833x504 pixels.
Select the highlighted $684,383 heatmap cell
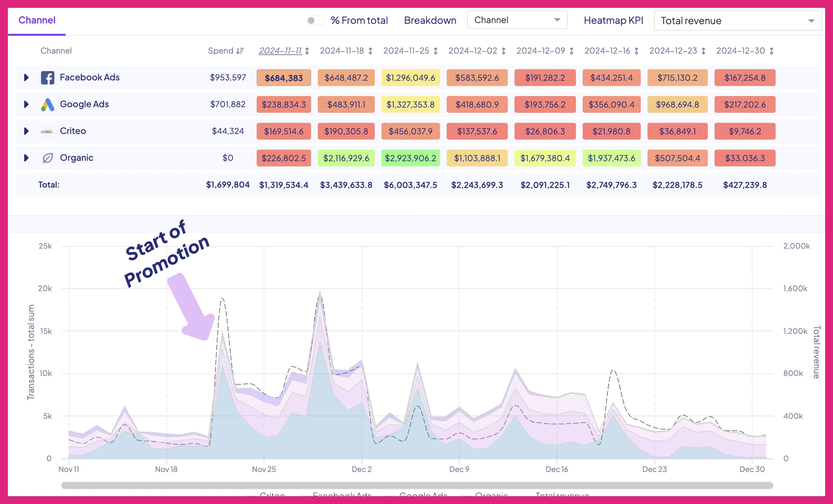pyautogui.click(x=284, y=78)
